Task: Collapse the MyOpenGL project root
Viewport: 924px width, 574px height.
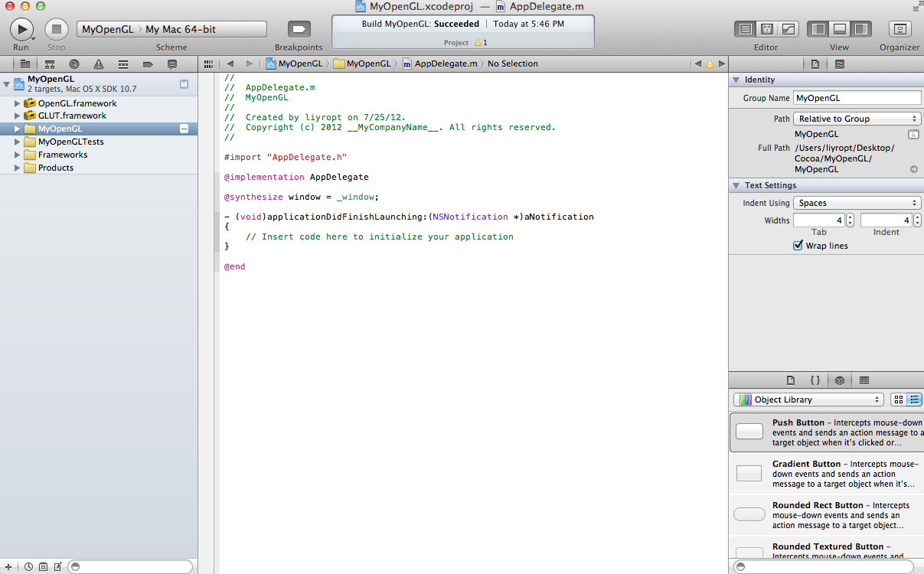Action: pyautogui.click(x=6, y=83)
